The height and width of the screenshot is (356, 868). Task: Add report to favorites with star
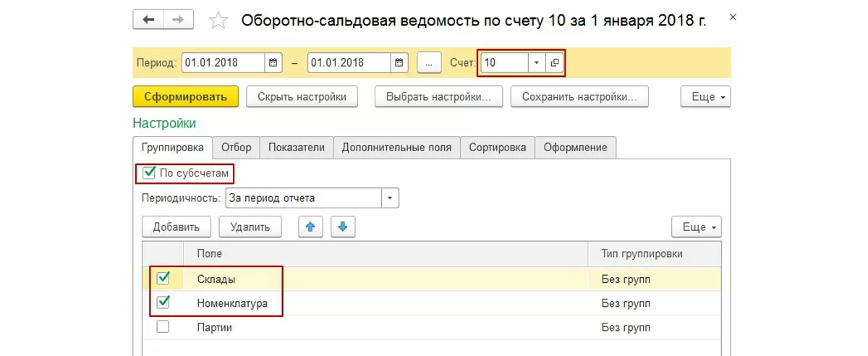click(218, 21)
